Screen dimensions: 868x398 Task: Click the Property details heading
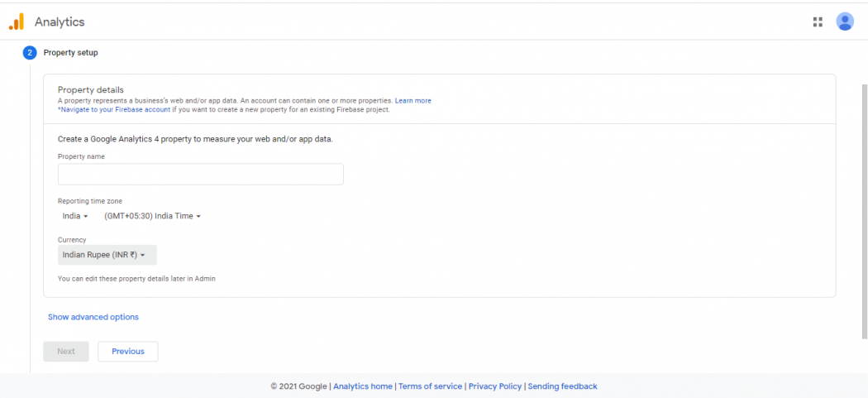click(91, 90)
